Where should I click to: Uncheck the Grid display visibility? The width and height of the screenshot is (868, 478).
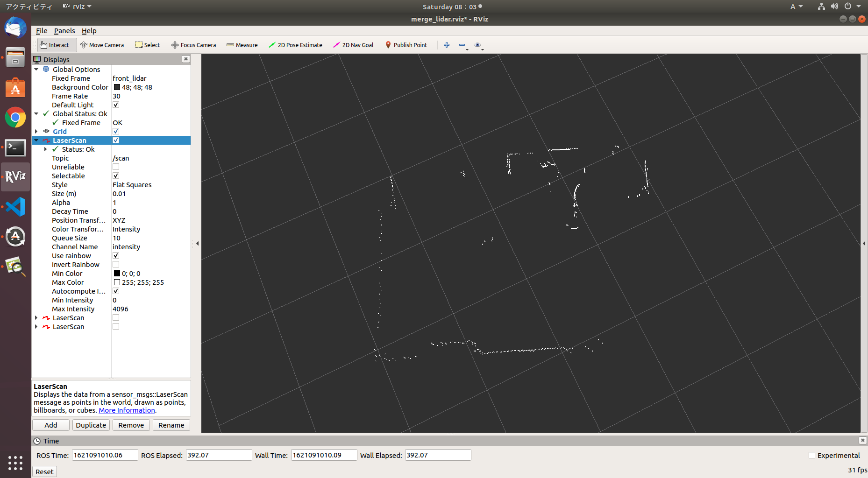coord(115,131)
